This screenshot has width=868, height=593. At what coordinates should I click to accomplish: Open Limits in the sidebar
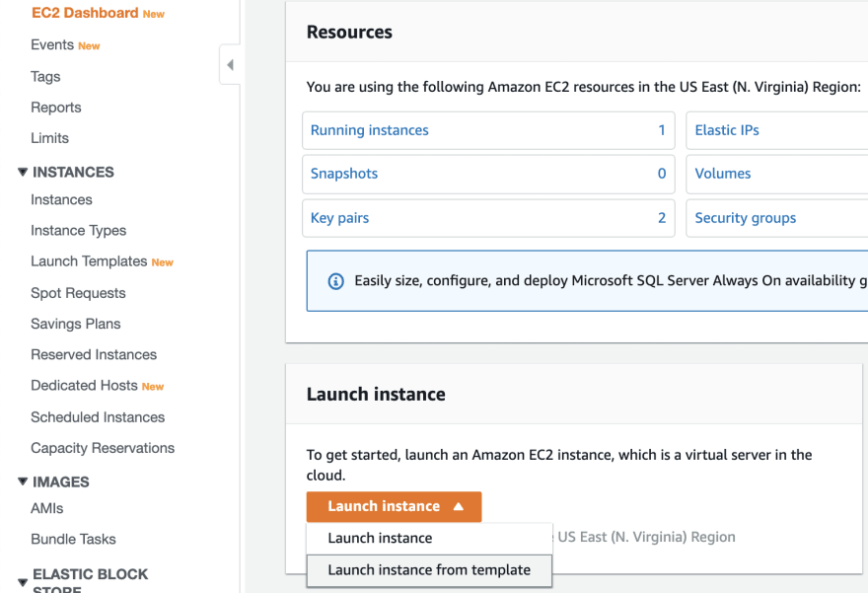pyautogui.click(x=50, y=138)
